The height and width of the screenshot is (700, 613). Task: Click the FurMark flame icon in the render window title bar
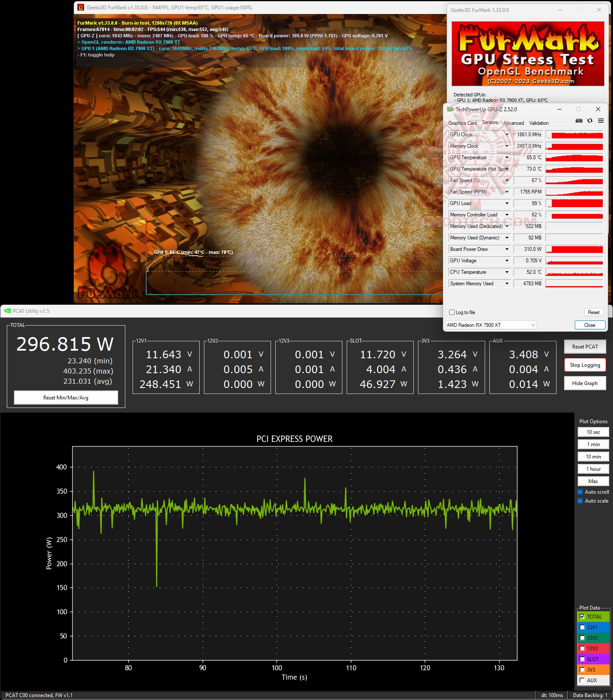81,7
